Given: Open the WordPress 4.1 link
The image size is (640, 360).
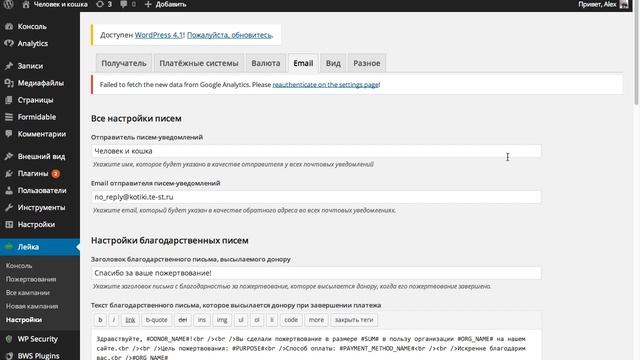Looking at the screenshot, I should click(159, 35).
